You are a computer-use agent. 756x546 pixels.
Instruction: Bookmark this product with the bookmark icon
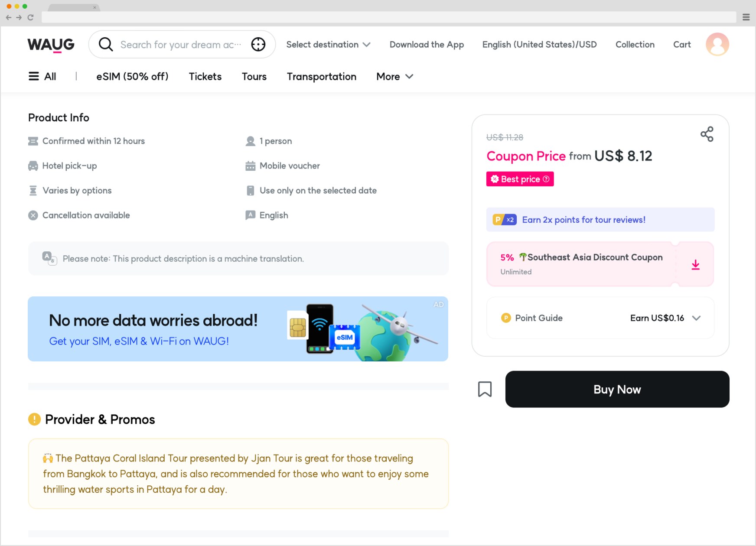tap(485, 389)
